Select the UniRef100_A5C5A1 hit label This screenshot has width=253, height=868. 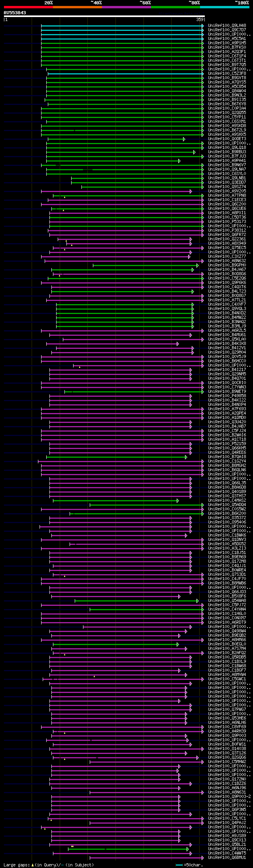[227, 39]
